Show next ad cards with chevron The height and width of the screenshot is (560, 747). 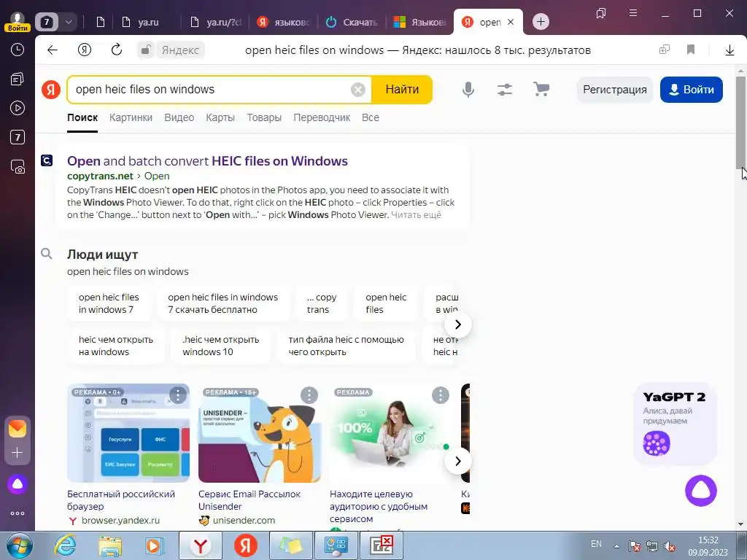pos(458,461)
